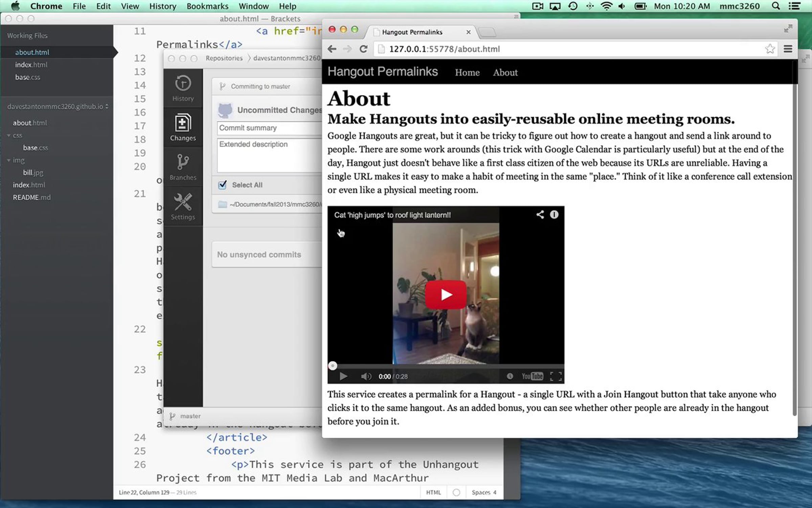Open Settings in GitHub sidebar
Screen dimensions: 812x508
coord(183,207)
